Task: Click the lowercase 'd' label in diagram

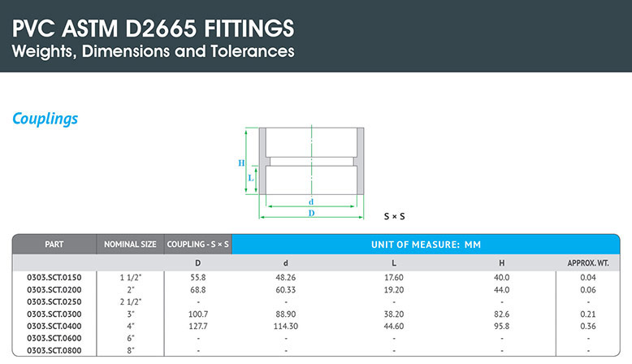Action: point(311,201)
